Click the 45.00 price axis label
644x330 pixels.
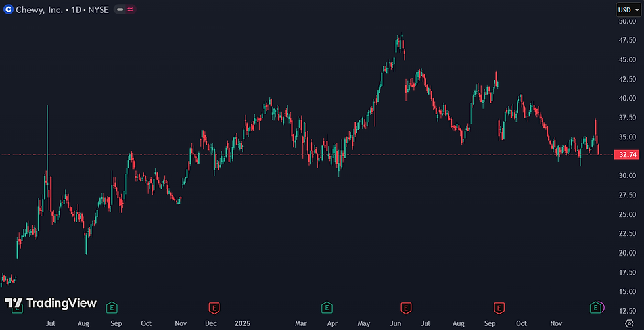tap(628, 60)
